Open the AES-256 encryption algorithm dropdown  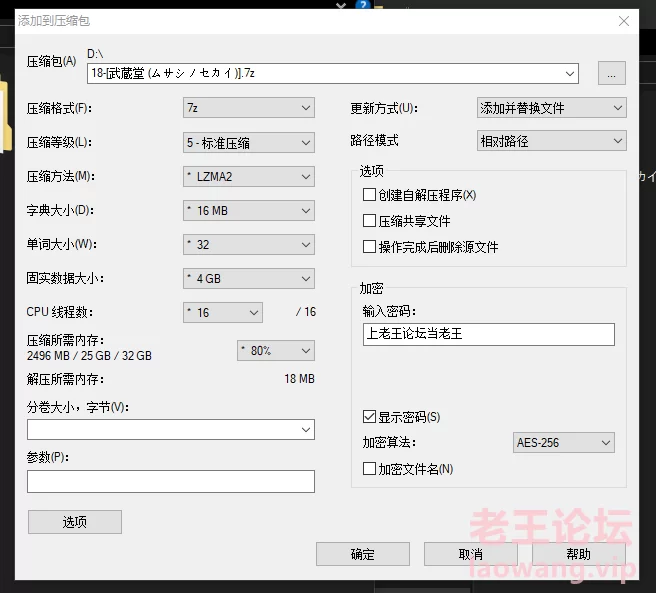564,443
